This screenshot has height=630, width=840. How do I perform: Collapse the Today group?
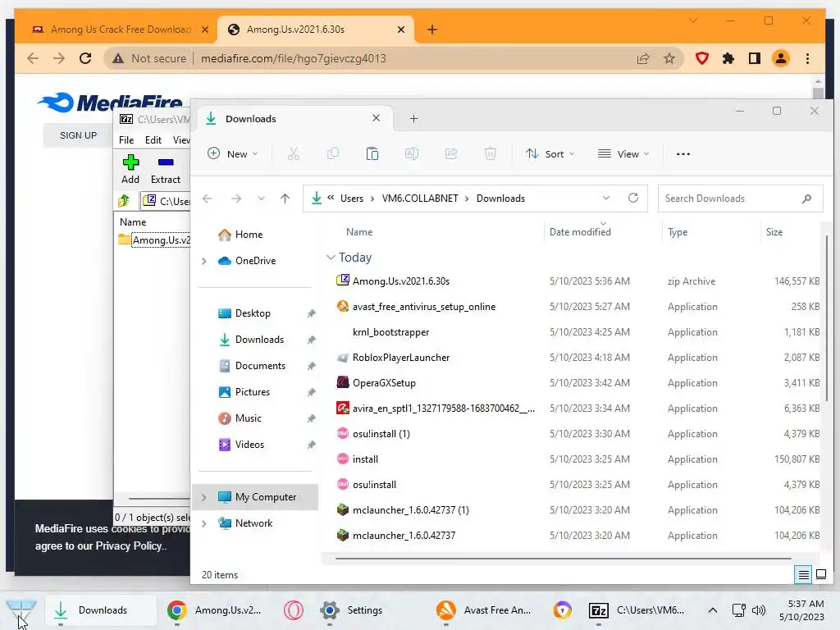click(331, 258)
